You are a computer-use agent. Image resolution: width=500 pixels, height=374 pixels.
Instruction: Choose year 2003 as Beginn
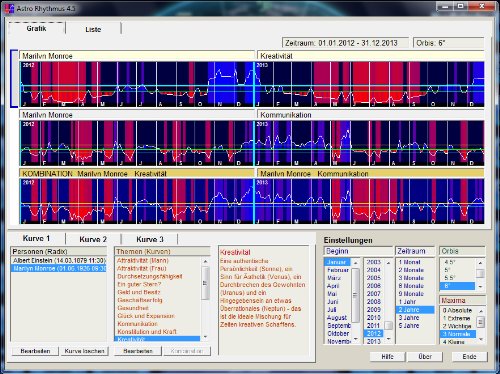(x=374, y=262)
